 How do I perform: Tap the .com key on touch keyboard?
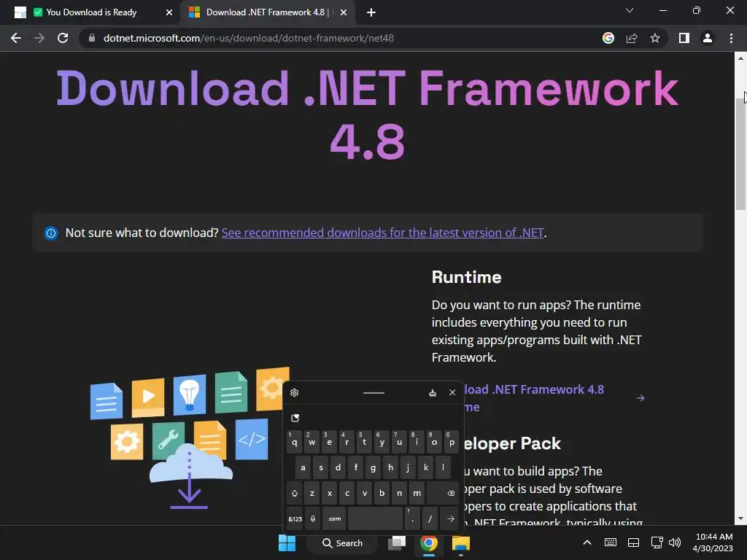point(334,519)
